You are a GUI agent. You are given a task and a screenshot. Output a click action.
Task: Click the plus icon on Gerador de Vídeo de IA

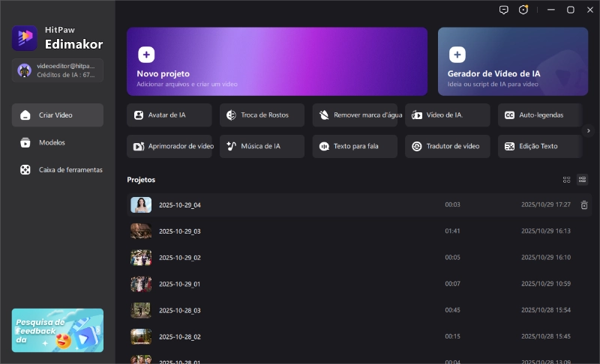(457, 54)
